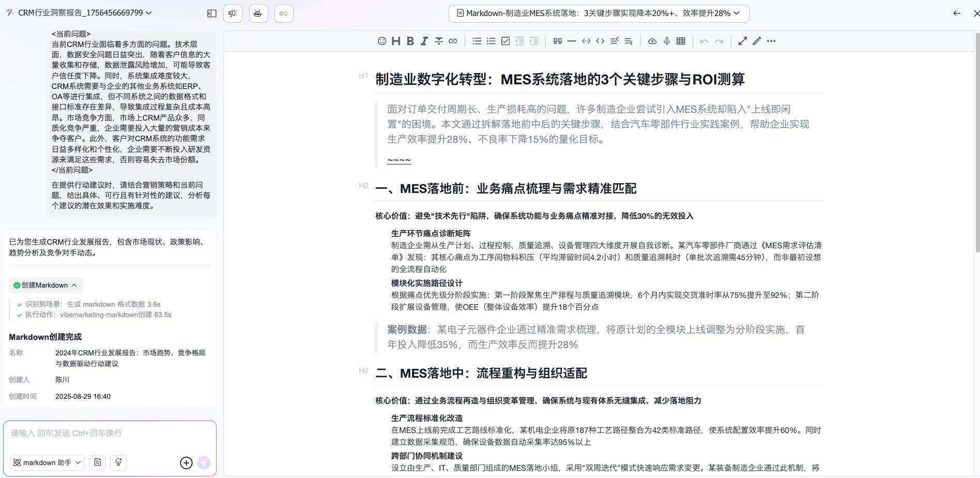Toggle the lightbulb thinking mode button
Screen dimensions: 980x478
tap(118, 462)
